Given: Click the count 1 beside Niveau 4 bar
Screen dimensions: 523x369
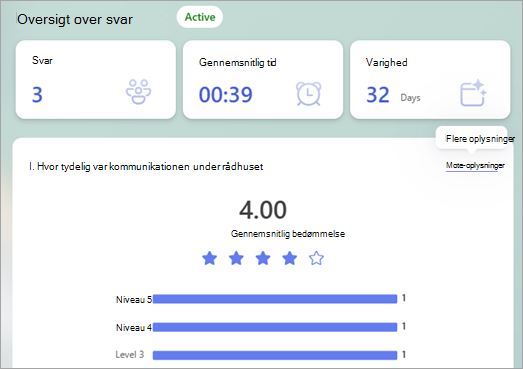Looking at the screenshot, I should pyautogui.click(x=404, y=326).
